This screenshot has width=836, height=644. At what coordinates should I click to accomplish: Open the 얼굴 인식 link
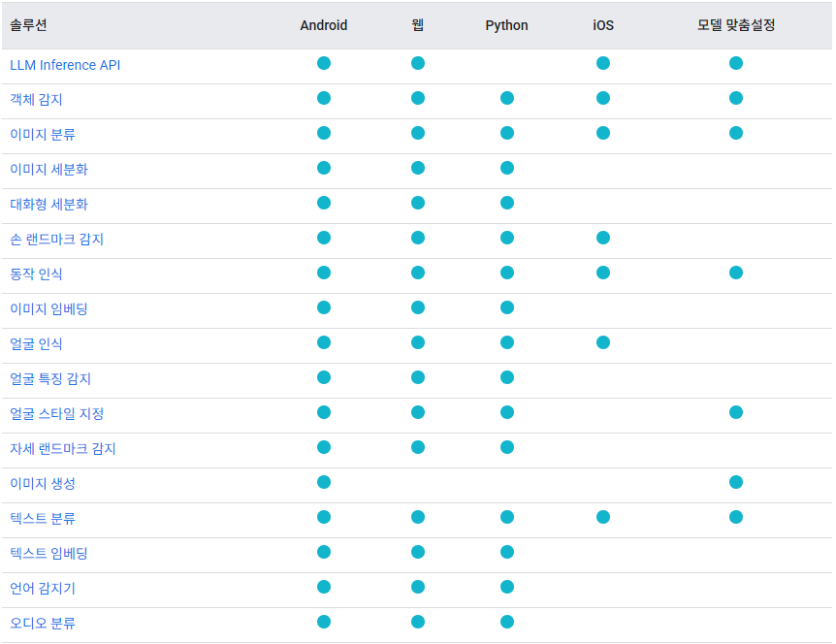pyautogui.click(x=36, y=344)
